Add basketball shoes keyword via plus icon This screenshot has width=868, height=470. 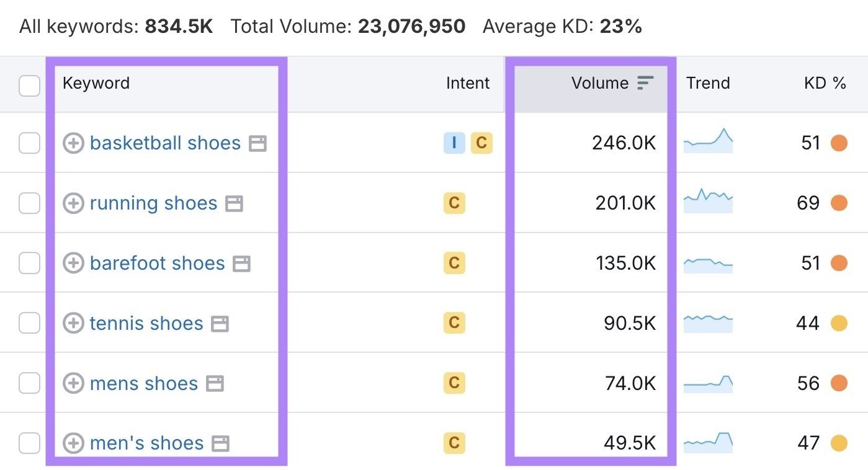(73, 143)
